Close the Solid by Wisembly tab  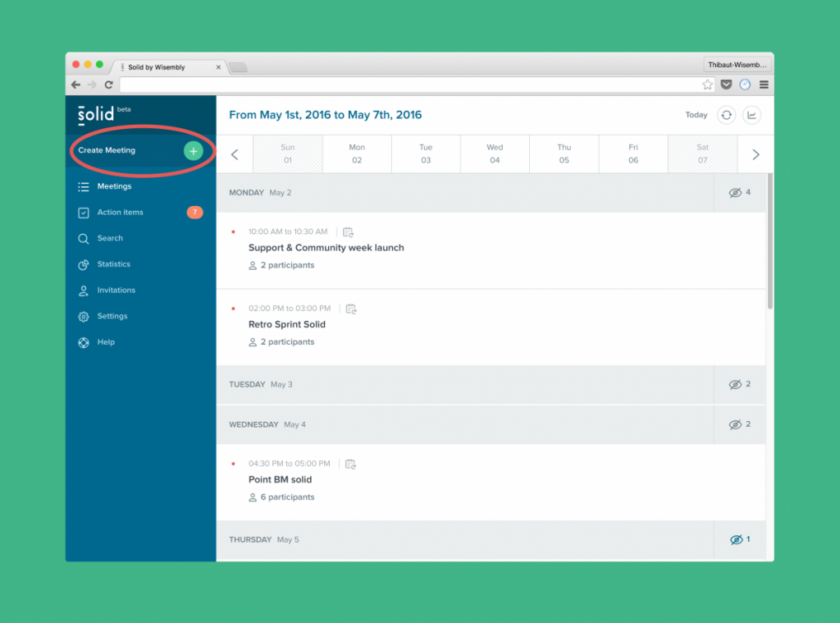pos(218,67)
